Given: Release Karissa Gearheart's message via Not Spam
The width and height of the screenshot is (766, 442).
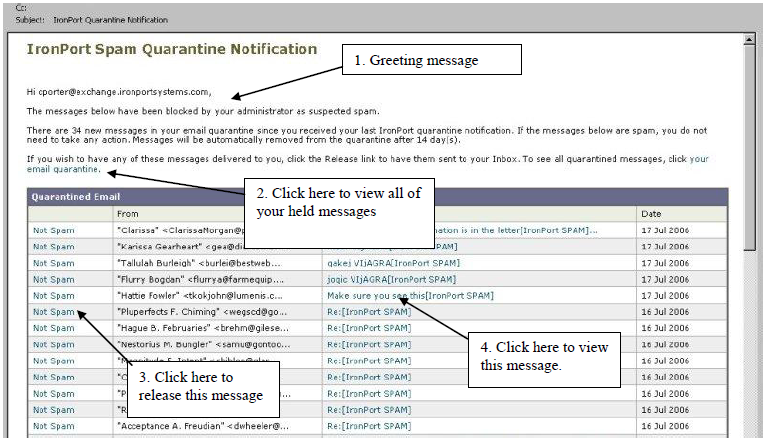Looking at the screenshot, I should pos(53,246).
